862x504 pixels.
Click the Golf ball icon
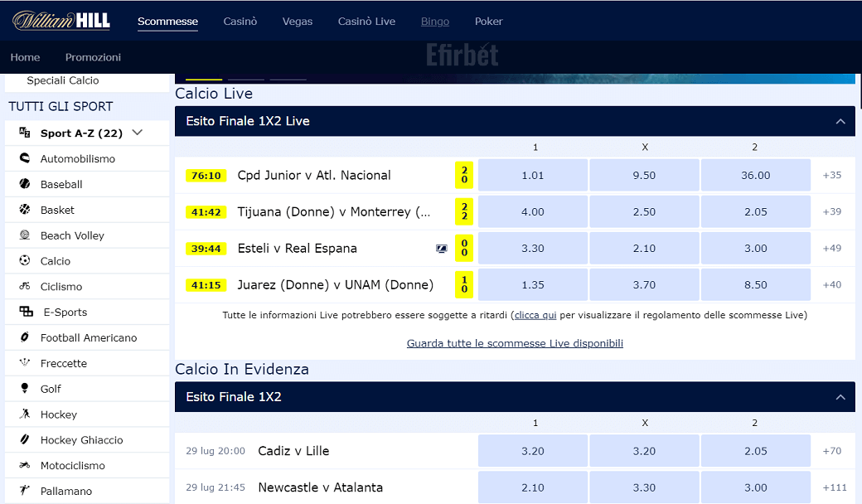click(25, 388)
